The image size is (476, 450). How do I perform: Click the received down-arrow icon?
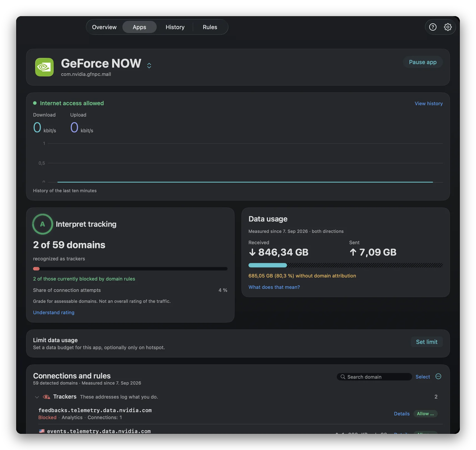252,252
